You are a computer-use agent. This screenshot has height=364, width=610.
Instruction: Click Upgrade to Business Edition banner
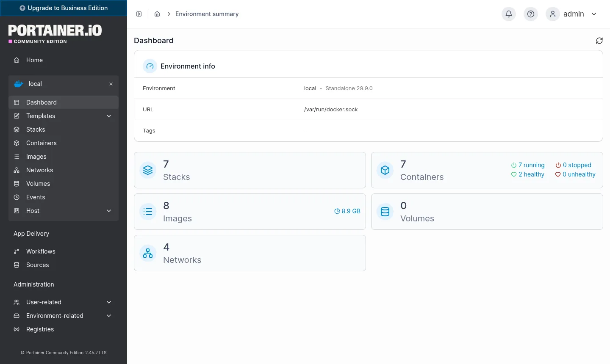64,8
